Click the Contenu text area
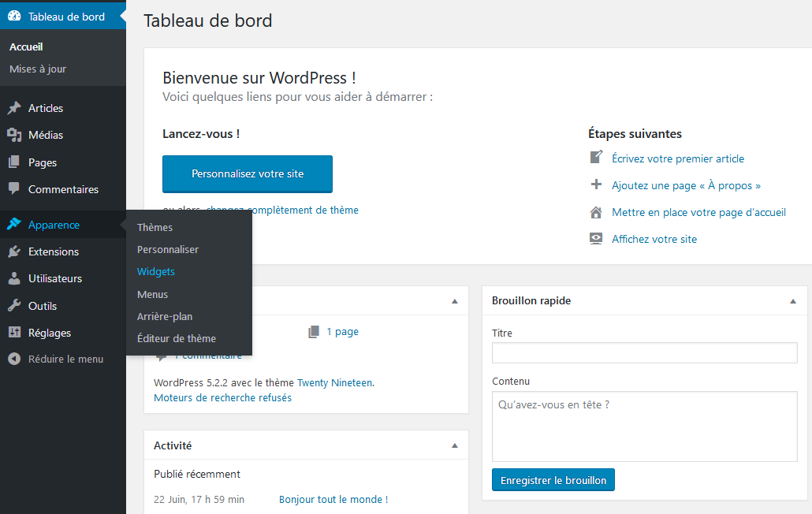Viewport: 812px width, 514px height. coord(644,426)
